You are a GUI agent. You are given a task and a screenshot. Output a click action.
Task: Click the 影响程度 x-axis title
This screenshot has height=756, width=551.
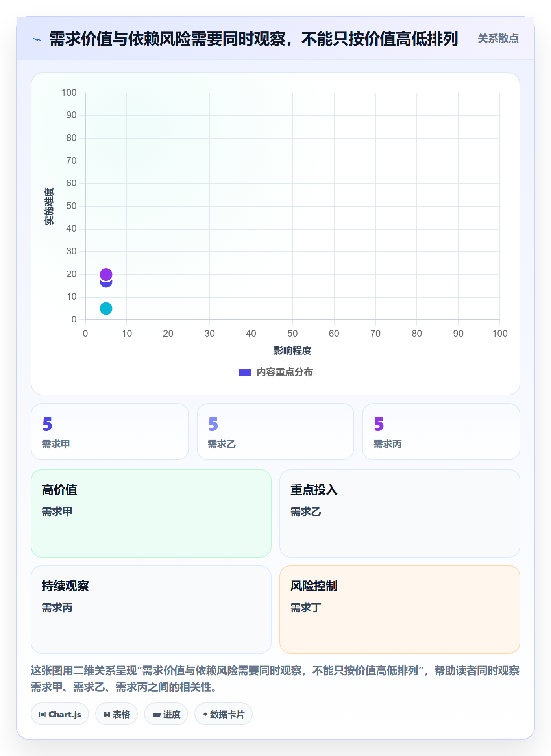pos(292,350)
